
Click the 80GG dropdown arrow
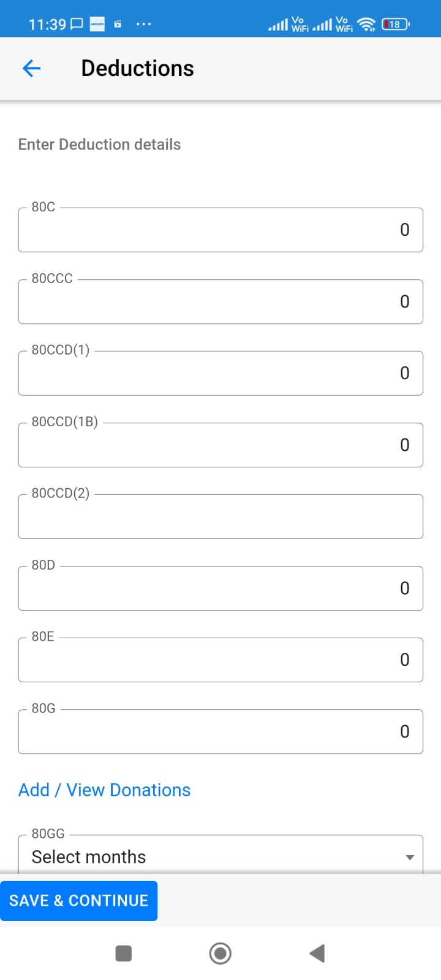pyautogui.click(x=410, y=857)
